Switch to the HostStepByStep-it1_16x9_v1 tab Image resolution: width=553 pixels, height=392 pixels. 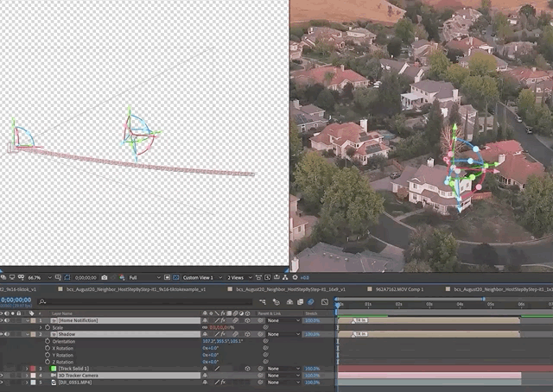(290, 289)
